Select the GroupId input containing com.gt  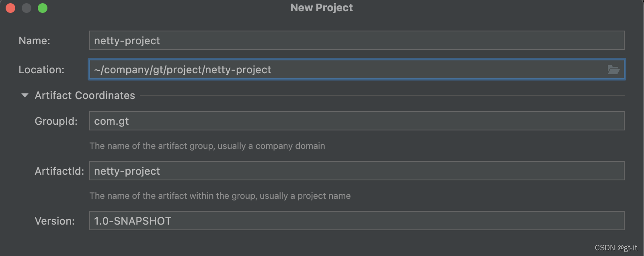tap(356, 121)
